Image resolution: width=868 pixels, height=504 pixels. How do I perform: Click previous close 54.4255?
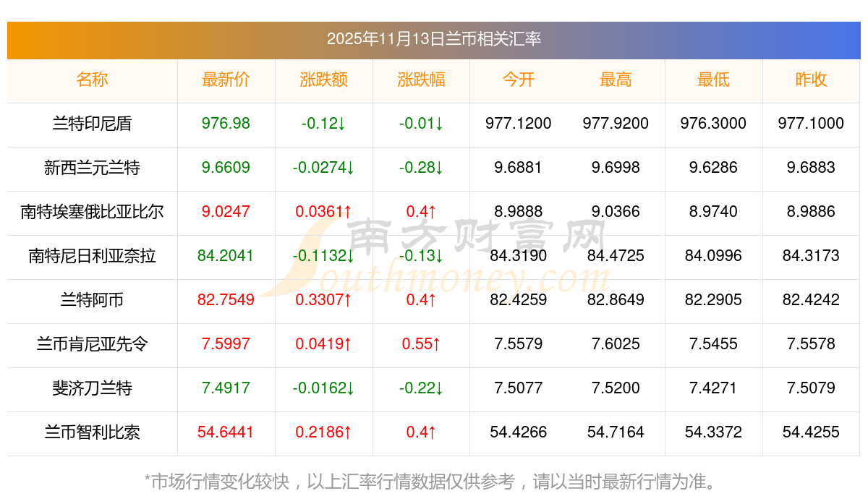pos(811,432)
